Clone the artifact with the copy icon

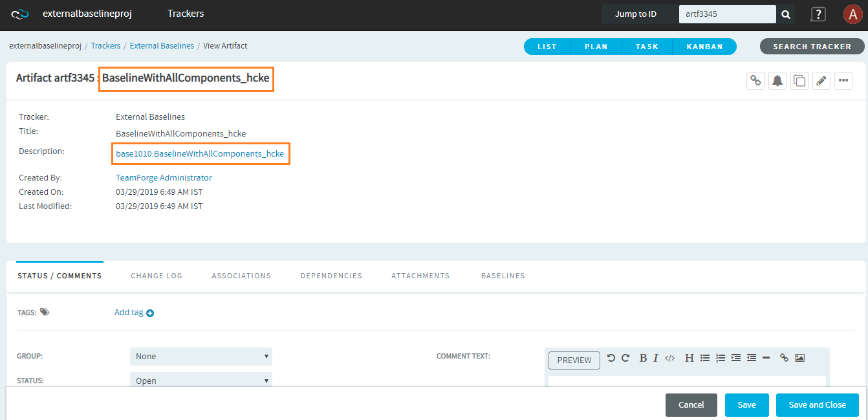tap(799, 81)
